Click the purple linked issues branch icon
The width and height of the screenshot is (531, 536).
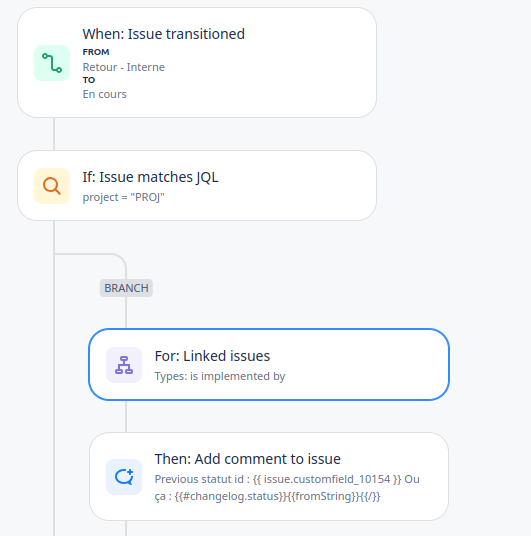(124, 365)
